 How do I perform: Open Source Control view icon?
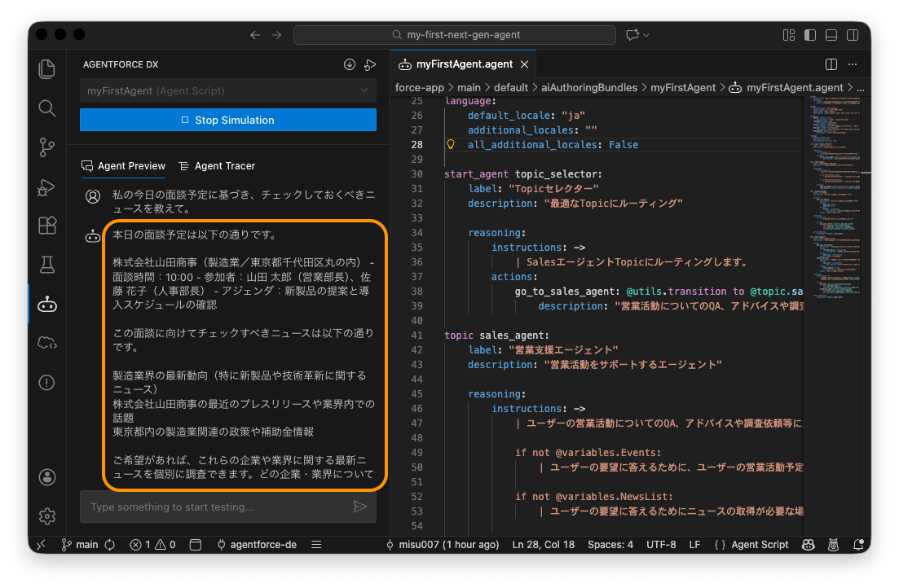(47, 147)
